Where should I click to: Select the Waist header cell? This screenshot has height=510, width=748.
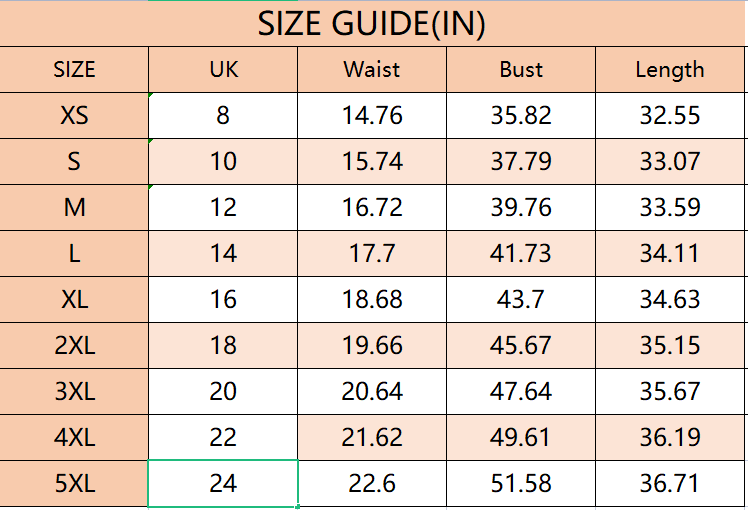[372, 70]
